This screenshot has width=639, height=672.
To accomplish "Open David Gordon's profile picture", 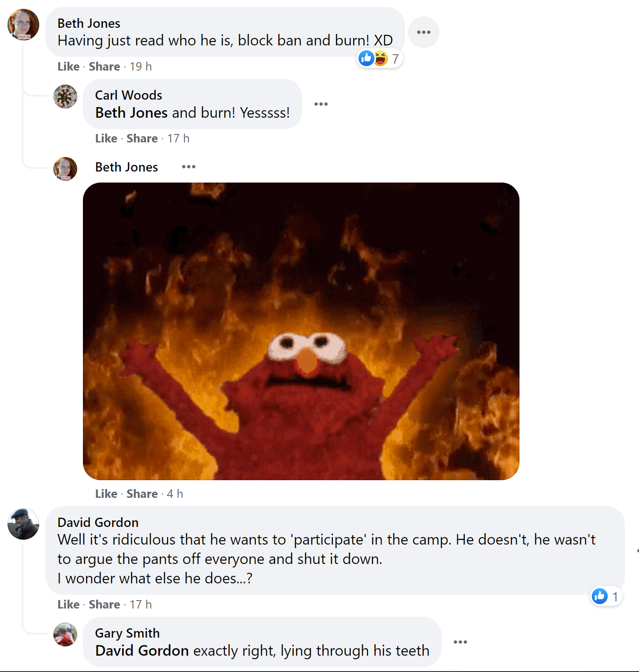I will pos(23,524).
